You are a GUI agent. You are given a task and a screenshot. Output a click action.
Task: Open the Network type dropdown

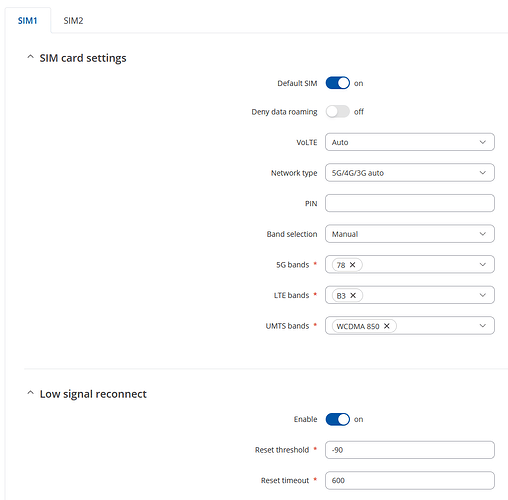[x=410, y=173]
